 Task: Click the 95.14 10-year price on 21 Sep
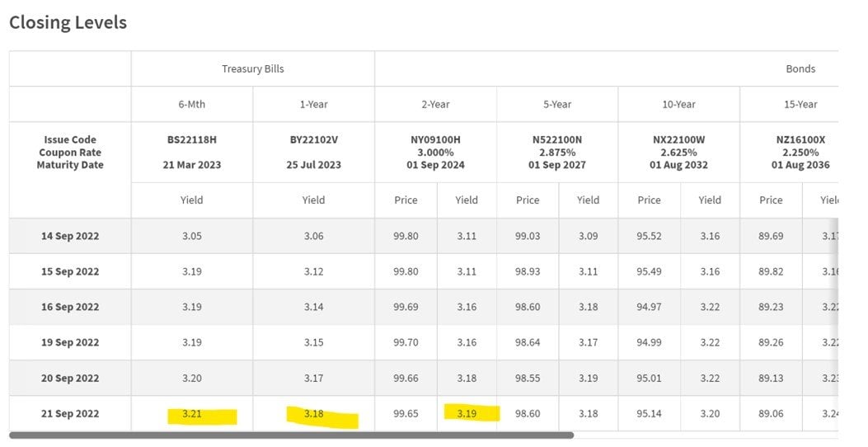(x=649, y=414)
